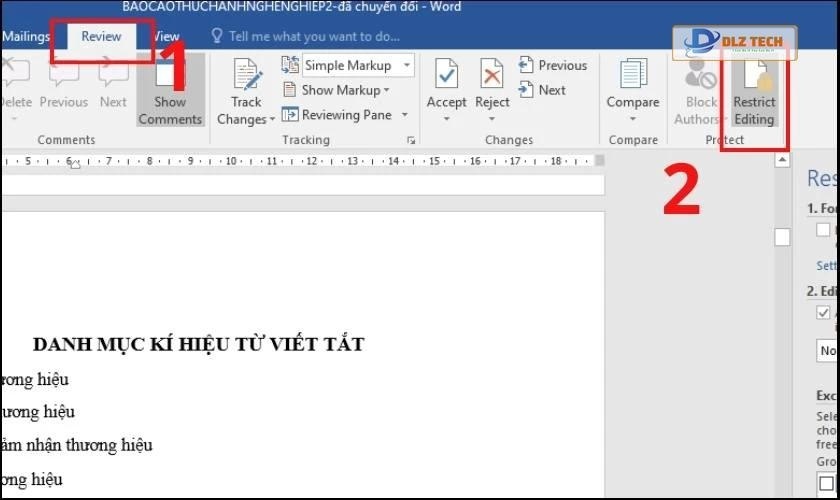This screenshot has width=840, height=500.
Task: Toggle the editing restrictions checkbox
Action: [823, 313]
